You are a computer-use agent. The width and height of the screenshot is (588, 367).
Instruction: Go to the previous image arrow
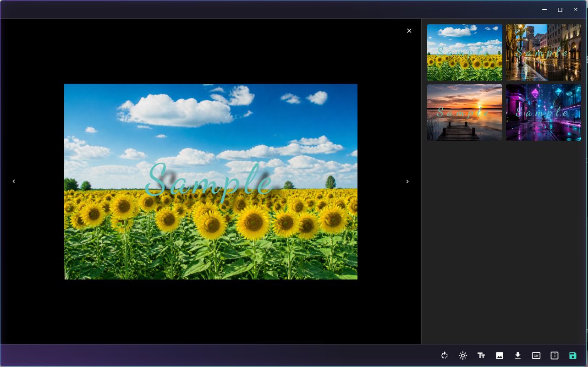pos(14,181)
